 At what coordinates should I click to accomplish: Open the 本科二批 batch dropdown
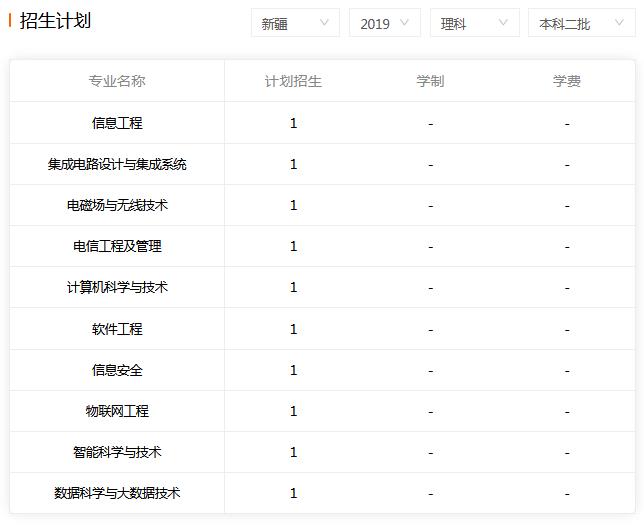582,23
